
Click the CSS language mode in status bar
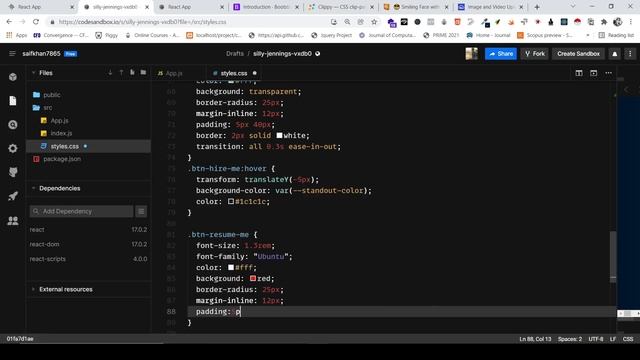pyautogui.click(x=628, y=339)
